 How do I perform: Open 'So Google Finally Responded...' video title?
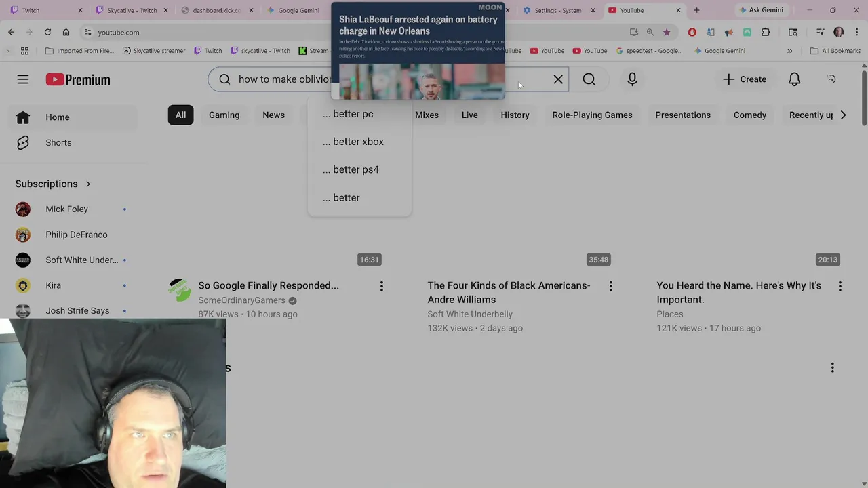point(269,285)
